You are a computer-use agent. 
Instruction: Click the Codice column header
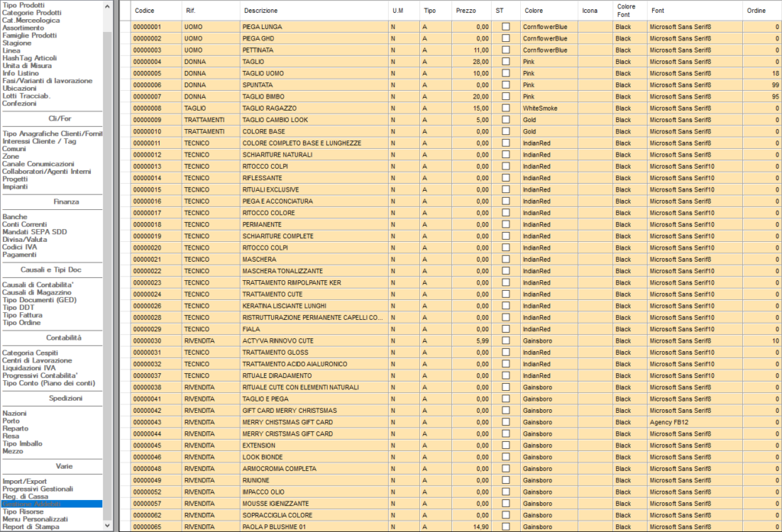144,11
